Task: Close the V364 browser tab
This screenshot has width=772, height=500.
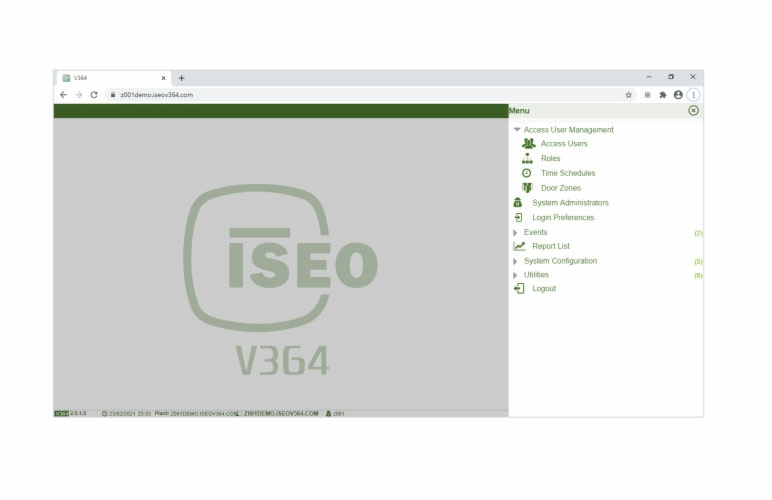Action: pos(163,78)
